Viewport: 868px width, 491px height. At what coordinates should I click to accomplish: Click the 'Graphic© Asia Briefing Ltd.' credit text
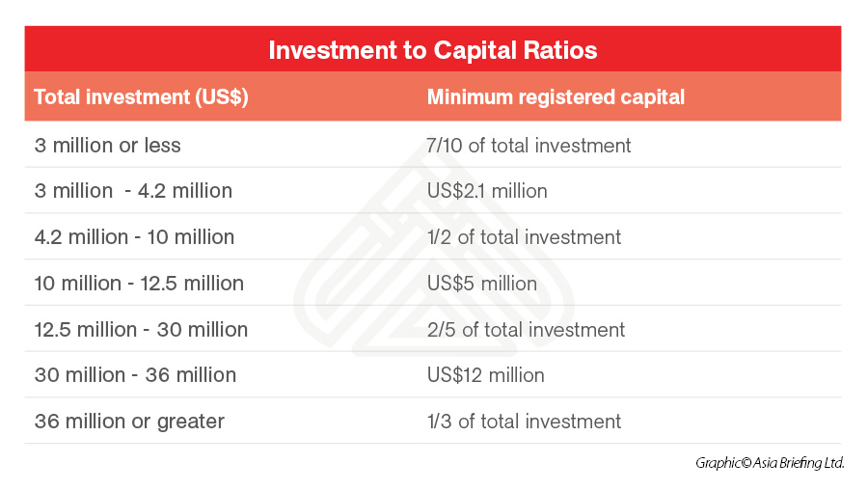(770, 463)
